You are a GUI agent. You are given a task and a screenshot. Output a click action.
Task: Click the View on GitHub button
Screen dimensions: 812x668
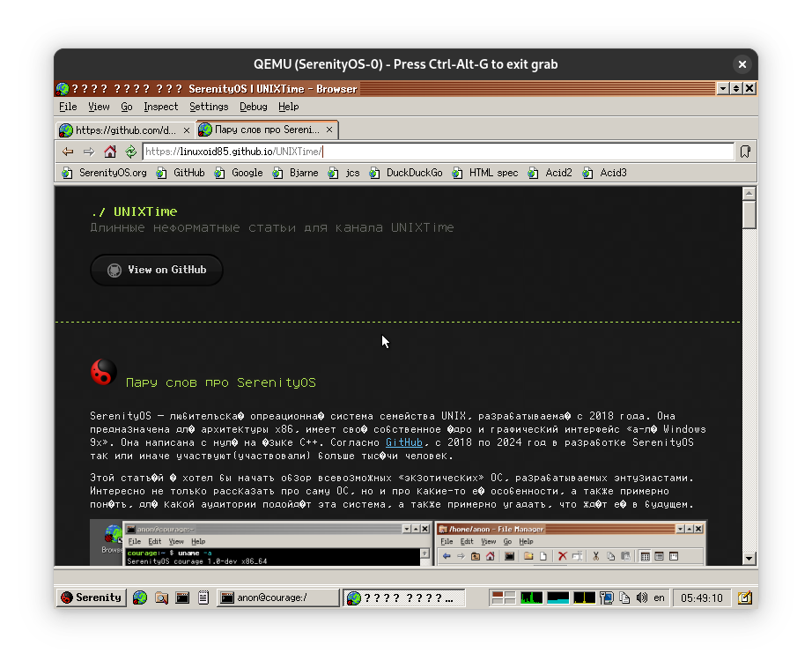click(x=157, y=270)
